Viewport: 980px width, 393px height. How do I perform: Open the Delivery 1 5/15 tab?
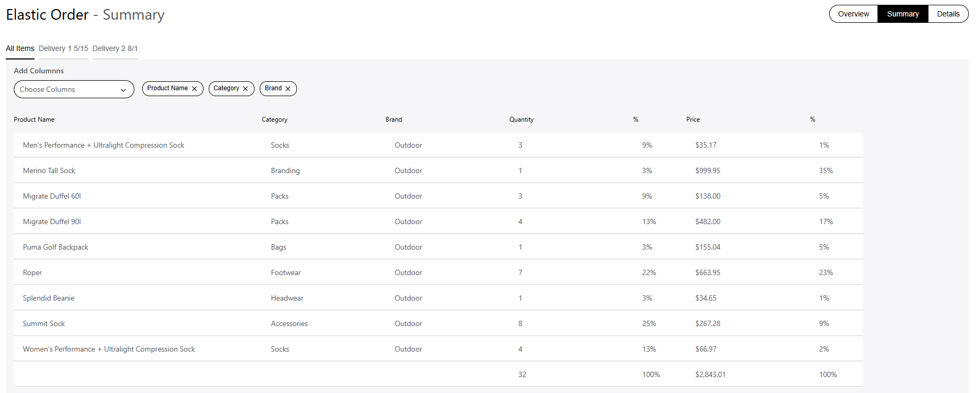(x=63, y=48)
